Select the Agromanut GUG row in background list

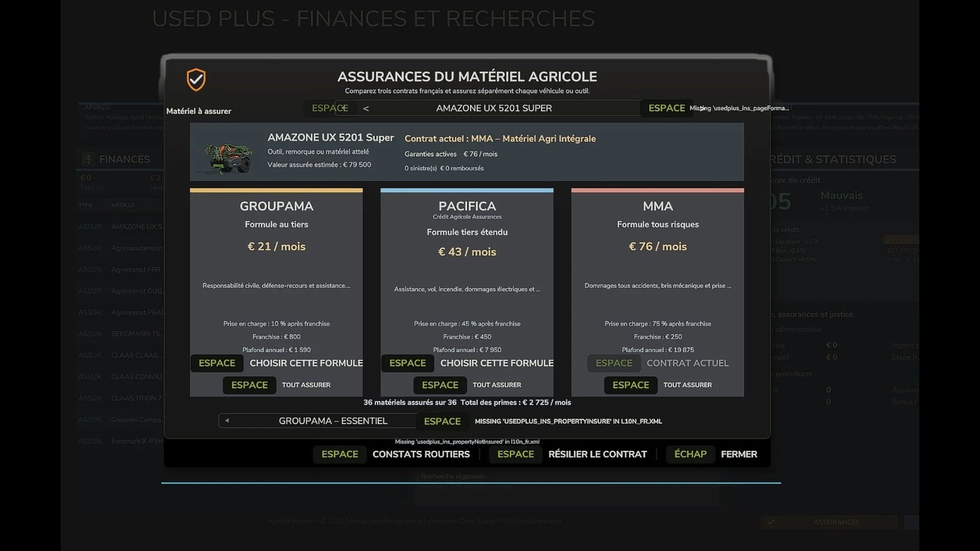click(x=121, y=291)
